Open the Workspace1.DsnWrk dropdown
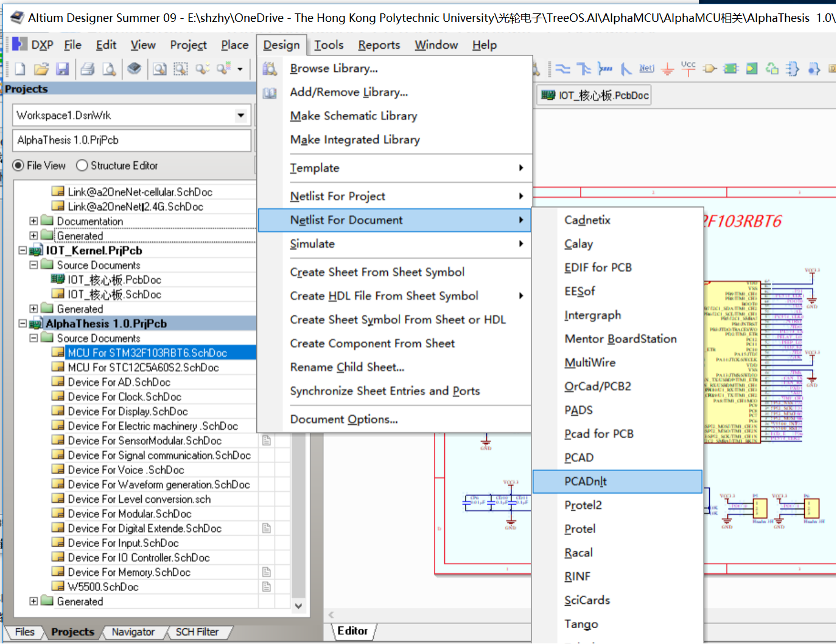837x644 pixels. [241, 115]
